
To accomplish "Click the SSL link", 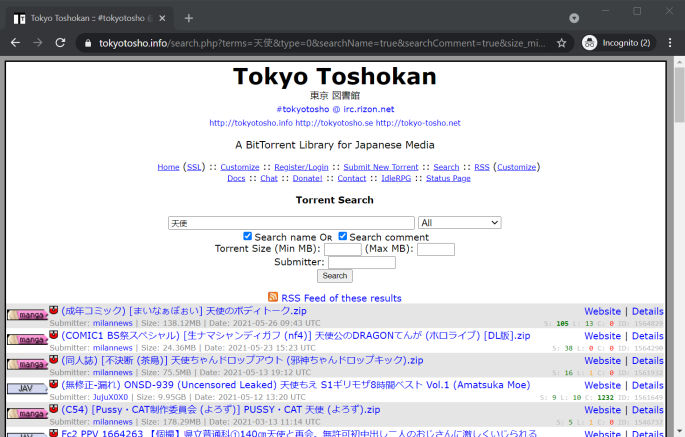I will point(194,167).
